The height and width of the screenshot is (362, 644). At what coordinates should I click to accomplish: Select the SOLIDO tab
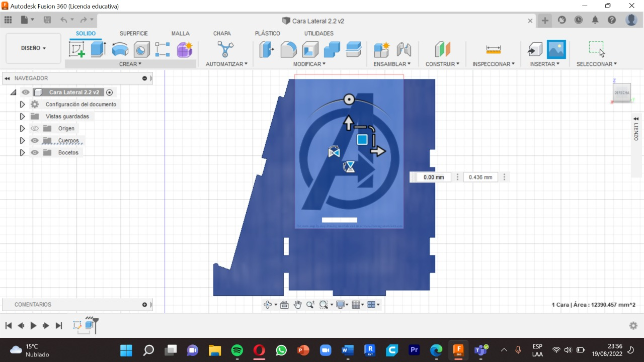(x=86, y=33)
